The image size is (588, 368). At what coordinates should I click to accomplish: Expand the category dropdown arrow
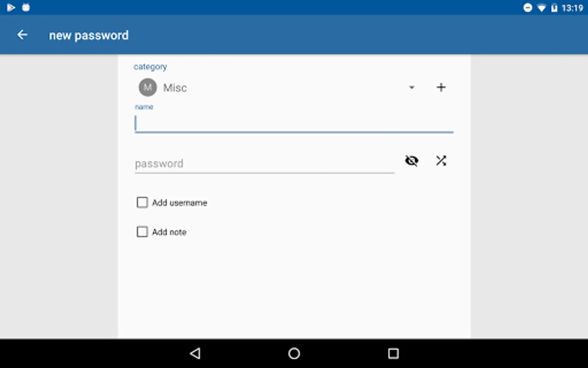[412, 88]
